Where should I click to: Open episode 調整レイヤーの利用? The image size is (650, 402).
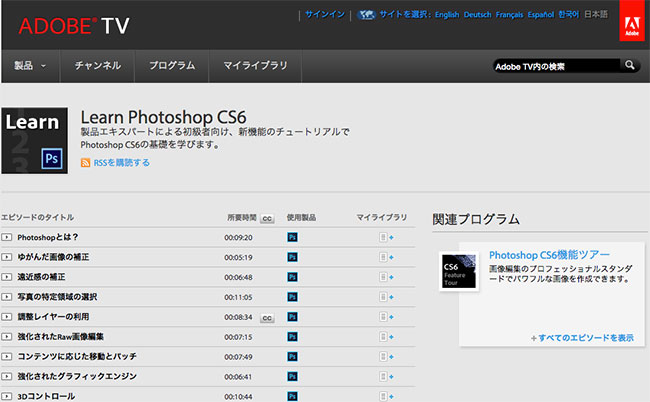pyautogui.click(x=53, y=317)
